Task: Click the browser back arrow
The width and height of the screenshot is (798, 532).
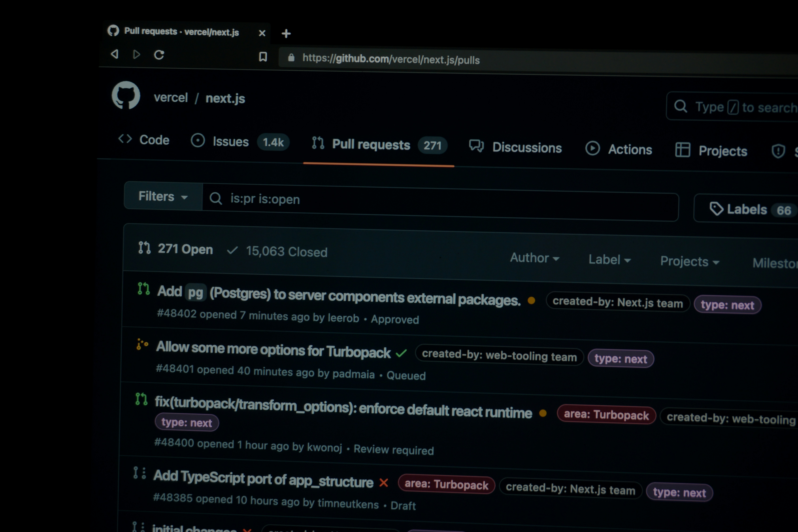Action: (x=115, y=54)
